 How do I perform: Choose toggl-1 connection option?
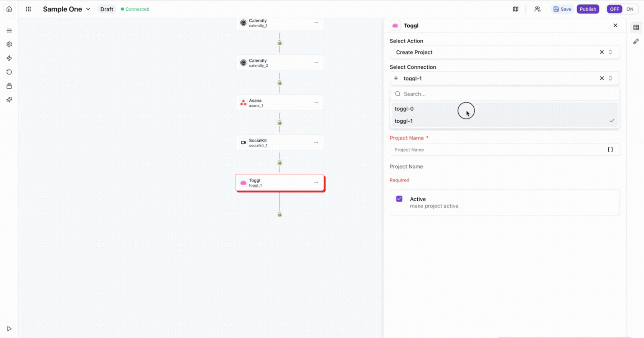point(404,121)
